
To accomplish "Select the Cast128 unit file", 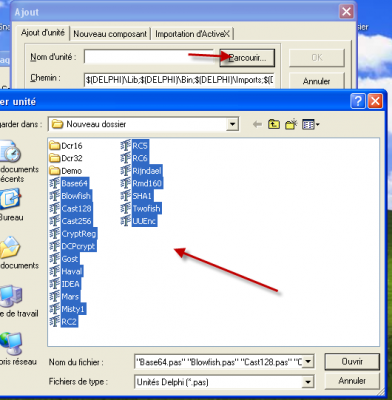I will pos(71,209).
